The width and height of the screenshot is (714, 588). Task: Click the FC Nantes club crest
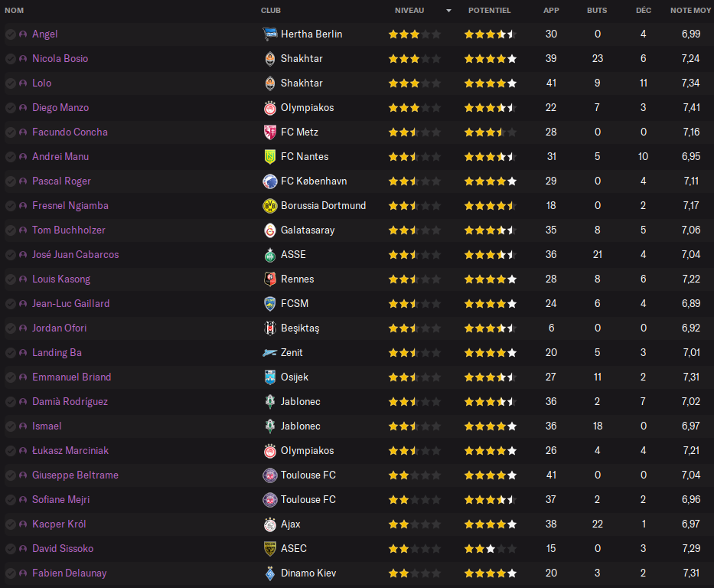tap(270, 157)
